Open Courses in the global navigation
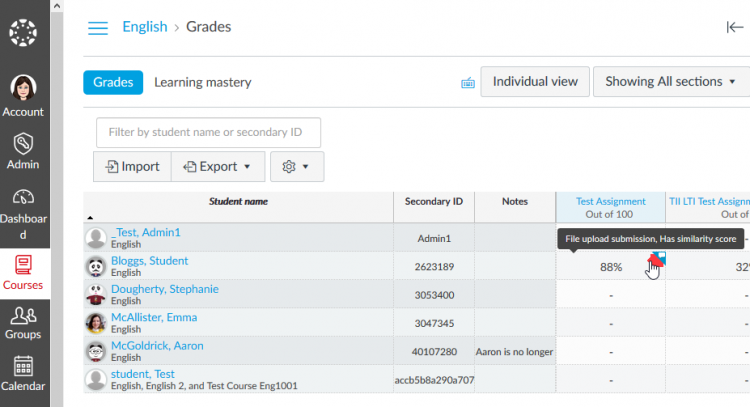The width and height of the screenshot is (750, 407). tap(23, 272)
